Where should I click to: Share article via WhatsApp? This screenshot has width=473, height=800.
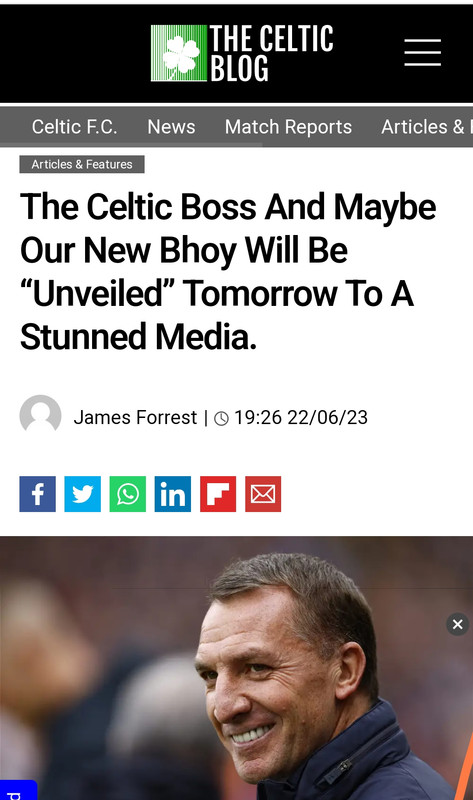[x=128, y=494]
